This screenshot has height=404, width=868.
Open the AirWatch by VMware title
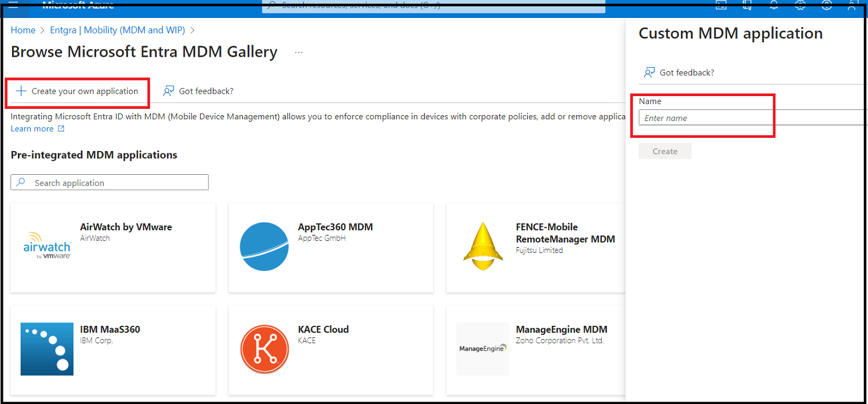[126, 227]
